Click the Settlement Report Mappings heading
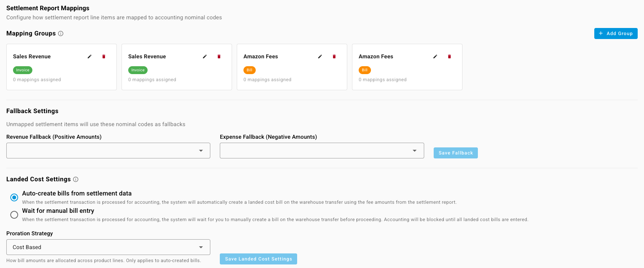The height and width of the screenshot is (268, 644). click(48, 8)
